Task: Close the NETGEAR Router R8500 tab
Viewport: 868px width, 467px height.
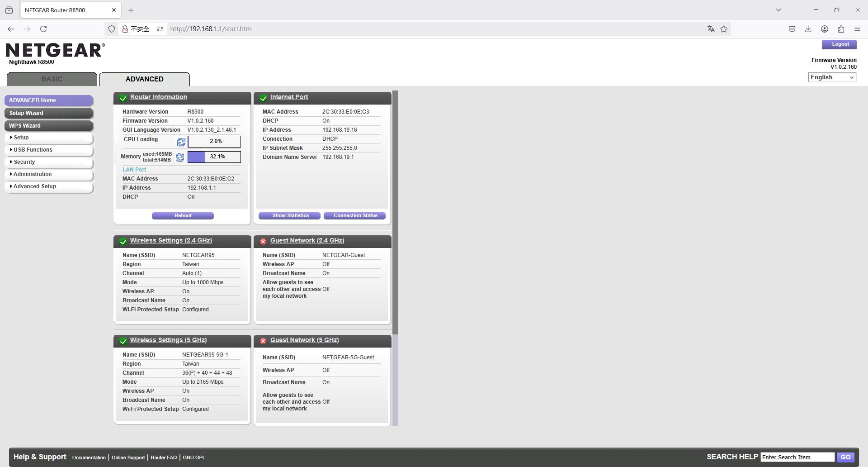Action: [x=114, y=10]
